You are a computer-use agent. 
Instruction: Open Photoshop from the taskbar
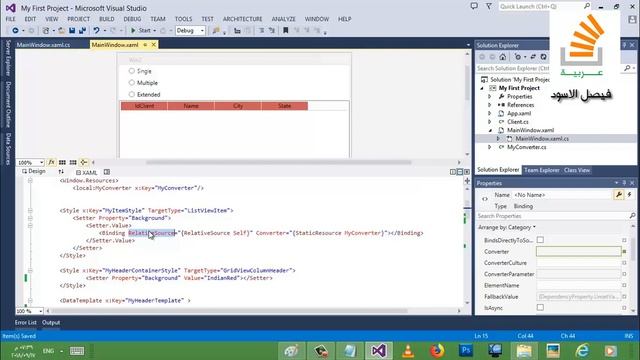466,351
